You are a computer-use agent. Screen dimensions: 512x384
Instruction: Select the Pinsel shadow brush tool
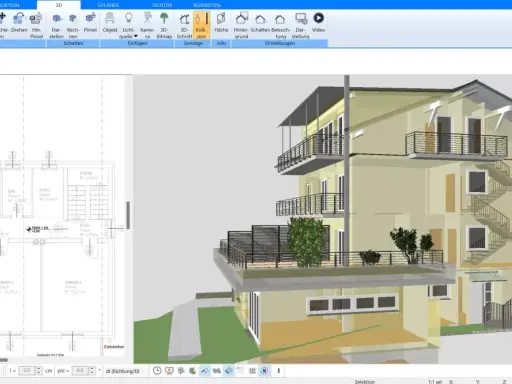click(x=90, y=23)
